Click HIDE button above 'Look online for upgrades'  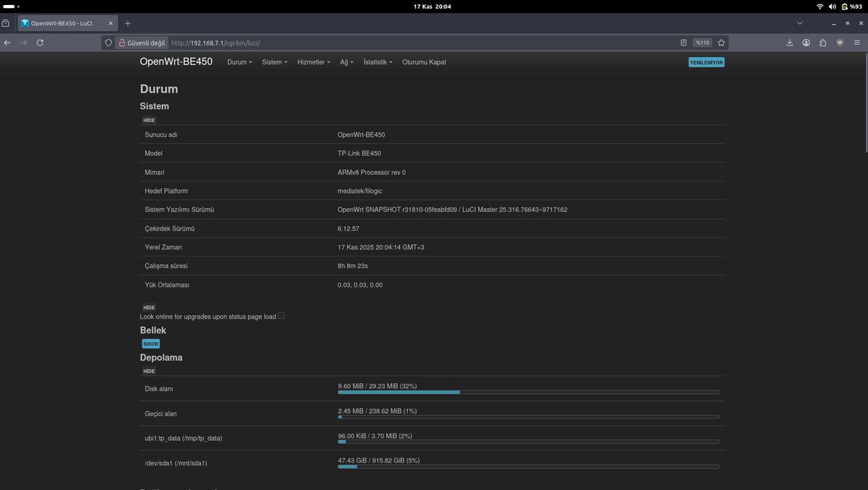click(x=148, y=307)
